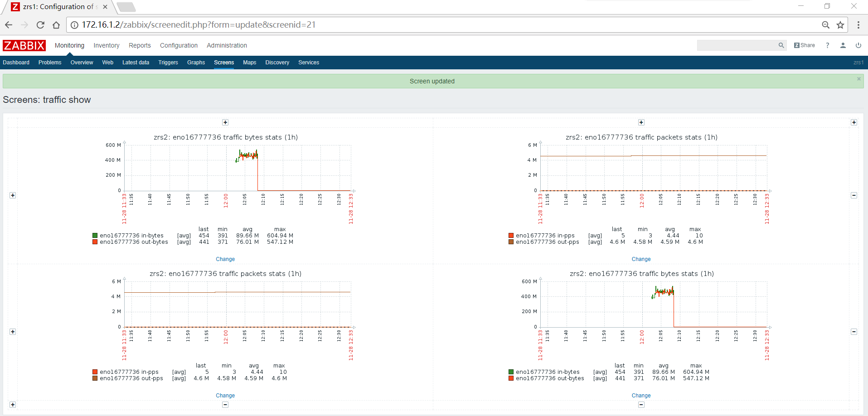Image resolution: width=868 pixels, height=416 pixels.
Task: Bookmark this page with the star icon
Action: coord(840,25)
